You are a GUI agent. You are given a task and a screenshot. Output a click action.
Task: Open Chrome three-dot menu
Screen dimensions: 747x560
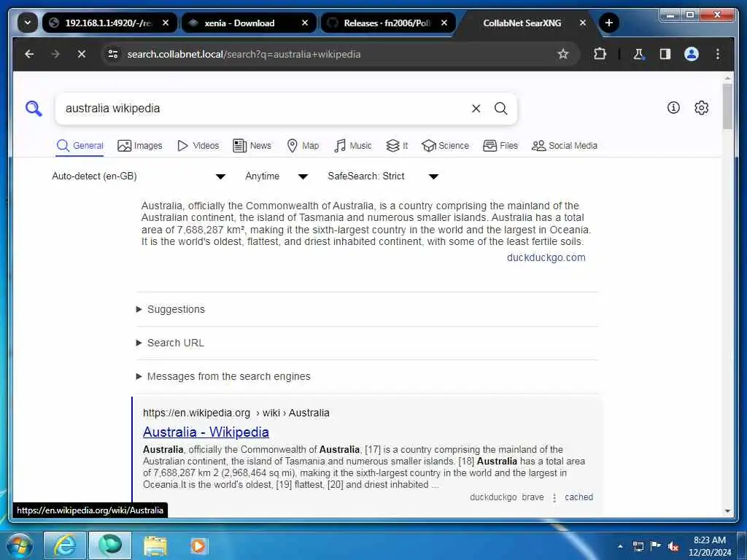[718, 54]
